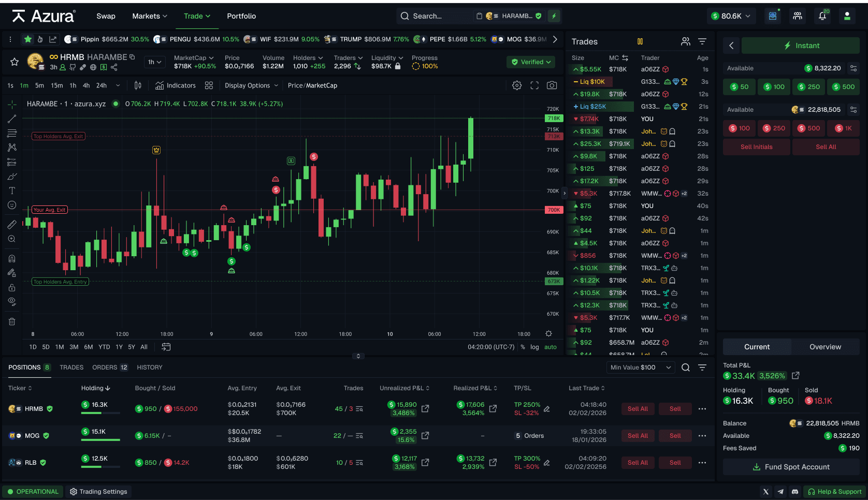Image resolution: width=868 pixels, height=500 pixels.
Task: Open the user profile icon
Action: (847, 16)
